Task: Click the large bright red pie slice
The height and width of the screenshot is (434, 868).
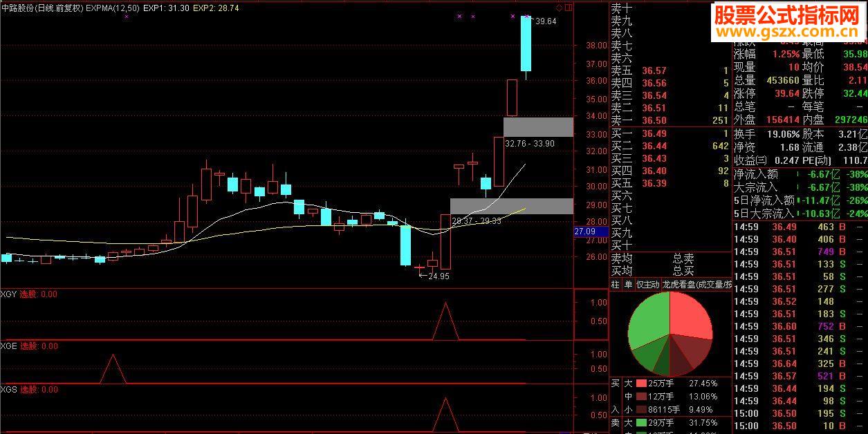Action: [x=690, y=315]
